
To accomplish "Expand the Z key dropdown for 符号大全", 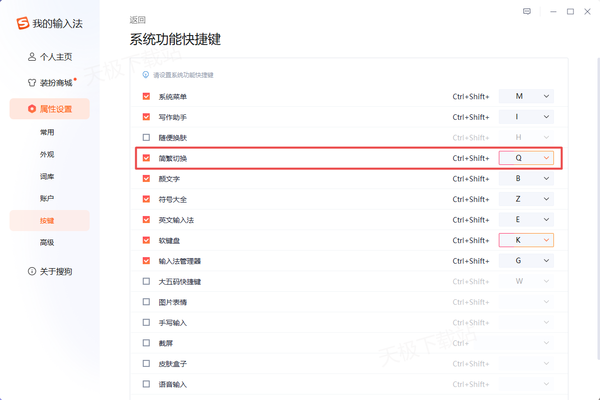I will click(526, 199).
